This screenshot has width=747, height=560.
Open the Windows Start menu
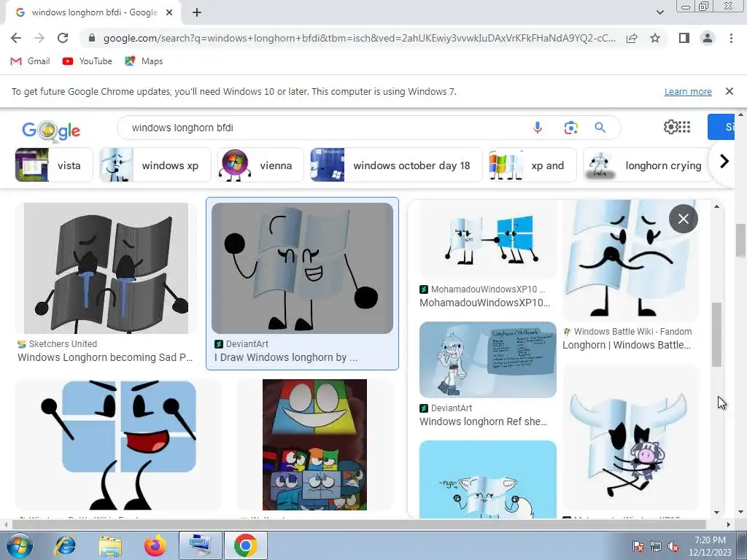pos(18,545)
